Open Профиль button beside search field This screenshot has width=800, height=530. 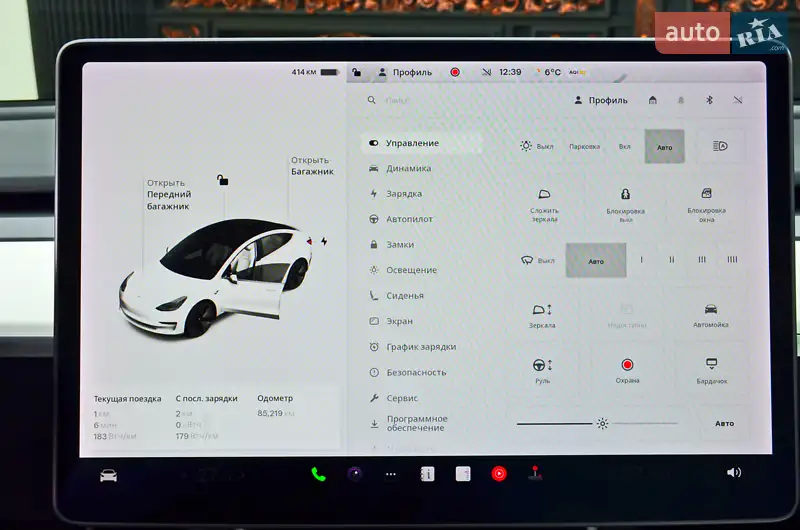601,100
